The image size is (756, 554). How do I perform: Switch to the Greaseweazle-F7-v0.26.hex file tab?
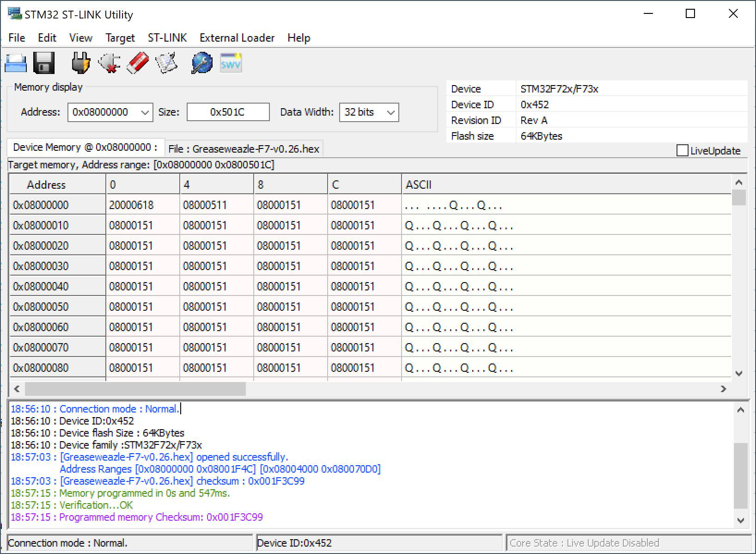point(244,148)
